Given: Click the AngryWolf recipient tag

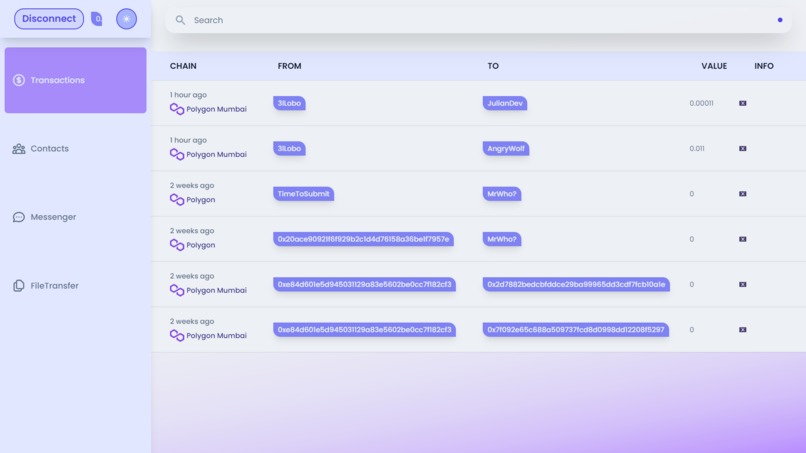Looking at the screenshot, I should coord(506,149).
